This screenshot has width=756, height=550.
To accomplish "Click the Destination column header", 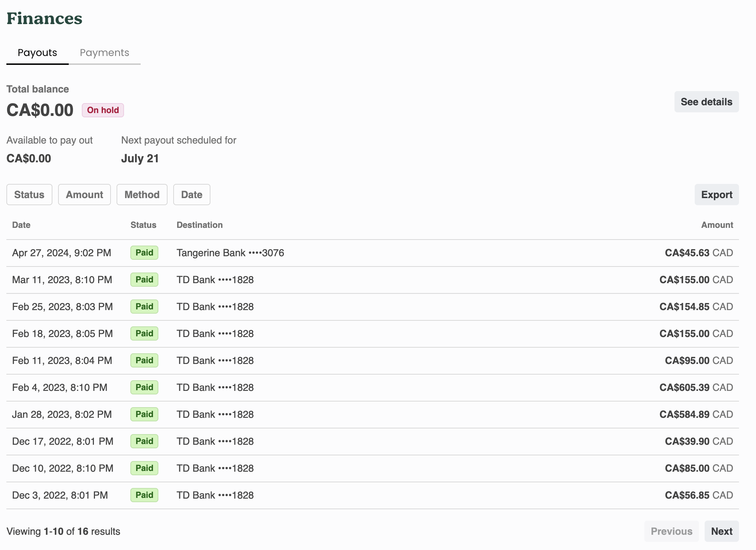I will [x=200, y=225].
